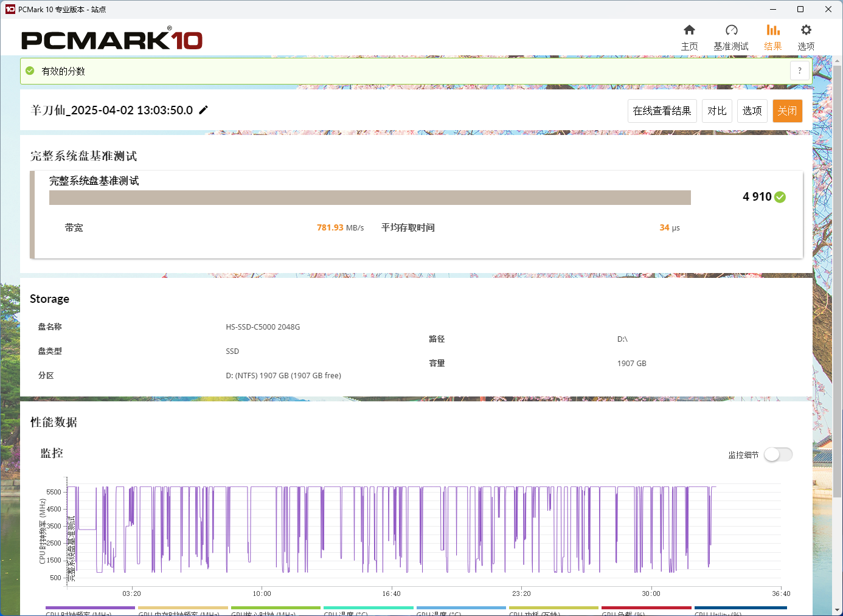
Task: Open the 选项 button beside 对比
Action: point(752,111)
